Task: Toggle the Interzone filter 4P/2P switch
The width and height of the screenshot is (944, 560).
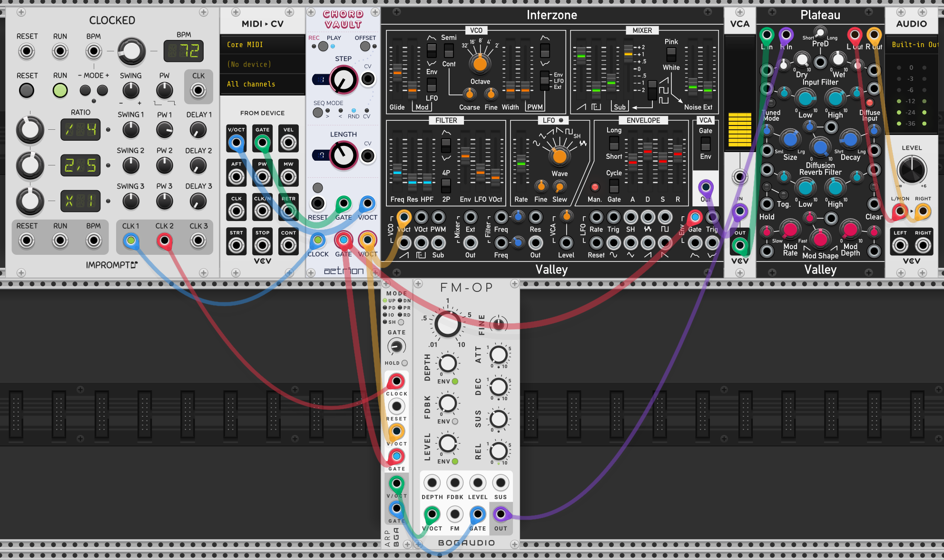Action: [x=446, y=185]
